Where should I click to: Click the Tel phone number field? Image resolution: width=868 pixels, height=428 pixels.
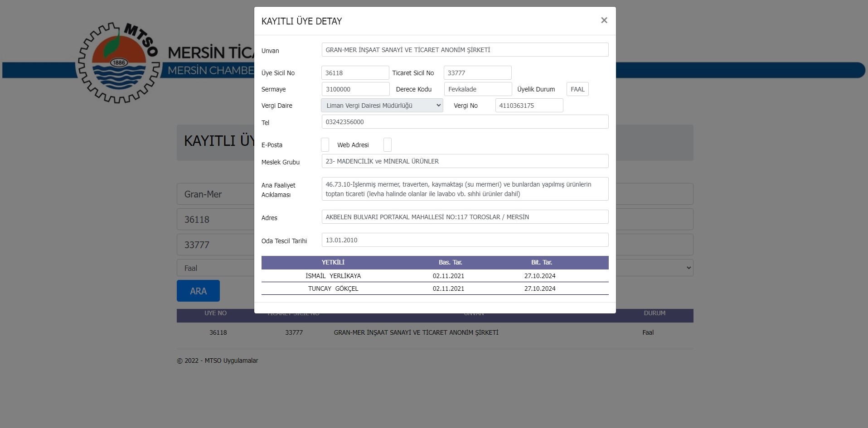click(465, 122)
